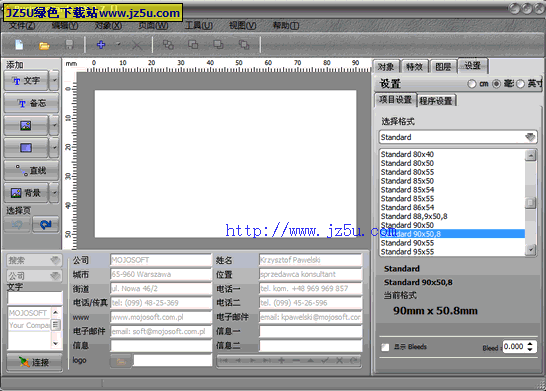Click the delete X icon in toolbar

(x=137, y=45)
